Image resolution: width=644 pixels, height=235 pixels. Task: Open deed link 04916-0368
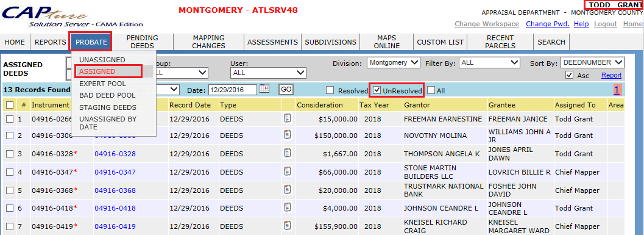[115, 190]
